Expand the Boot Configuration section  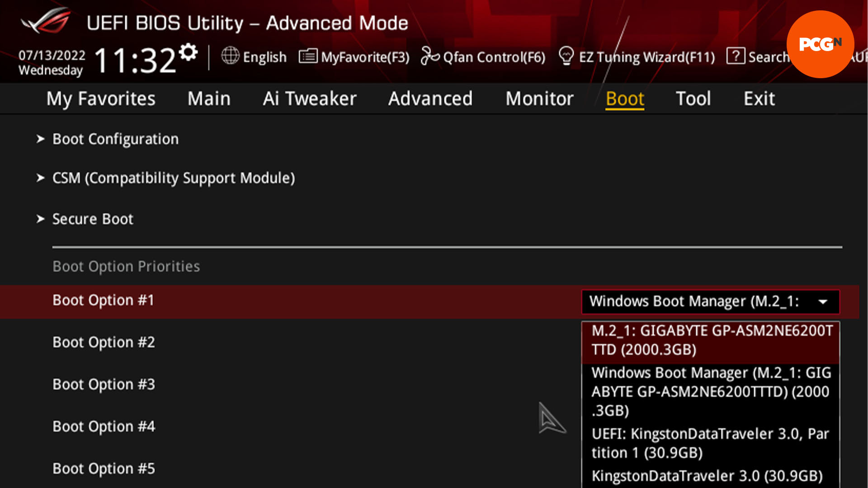click(x=115, y=138)
